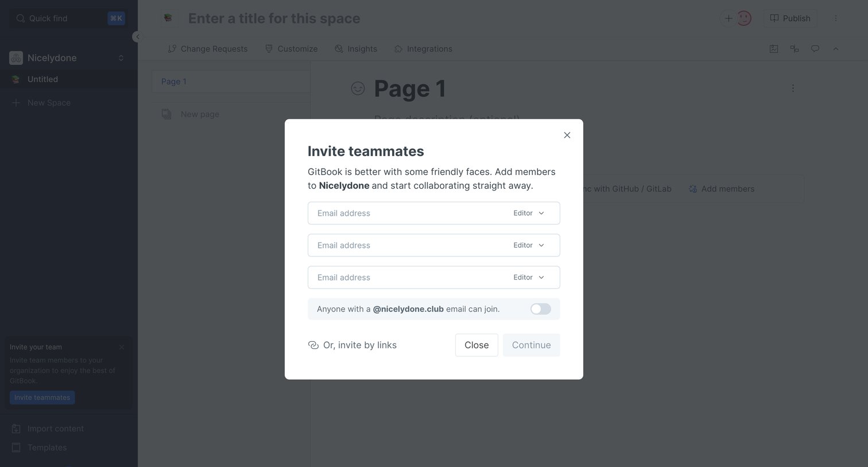
Task: Switch to the Integrations tab
Action: 424,49
